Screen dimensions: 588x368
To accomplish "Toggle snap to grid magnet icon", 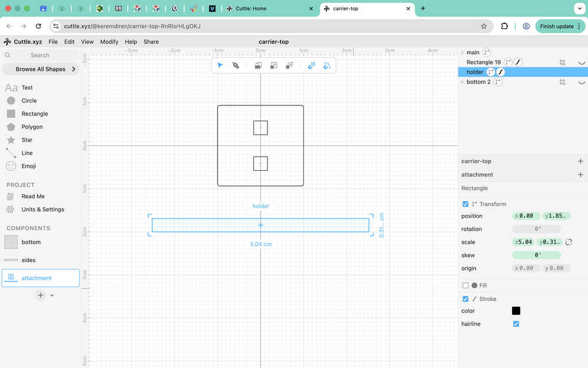I will point(312,66).
